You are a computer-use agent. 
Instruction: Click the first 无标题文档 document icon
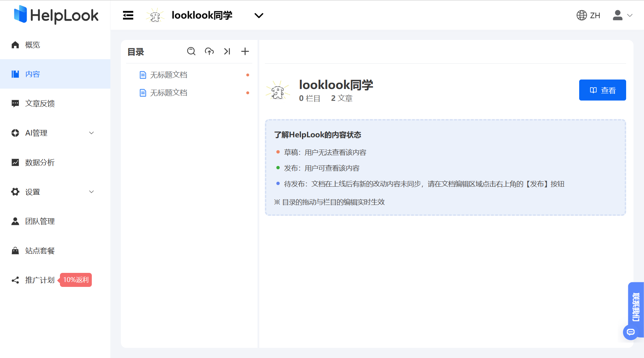143,75
